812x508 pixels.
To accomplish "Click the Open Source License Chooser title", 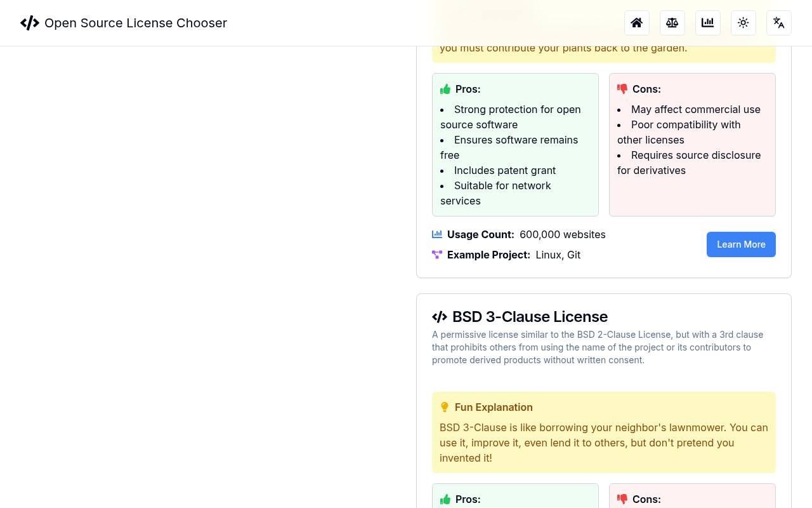I will (136, 23).
